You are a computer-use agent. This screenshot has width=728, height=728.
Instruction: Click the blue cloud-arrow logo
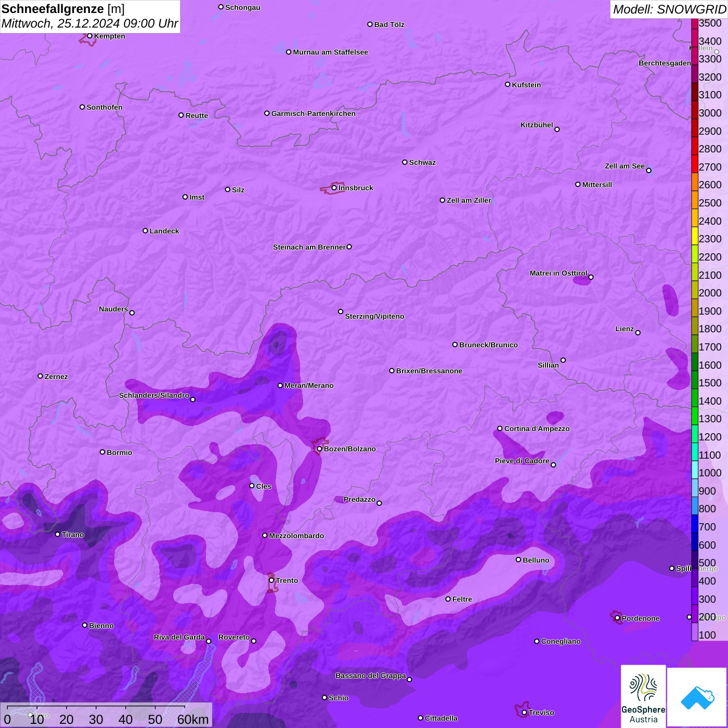[697, 697]
